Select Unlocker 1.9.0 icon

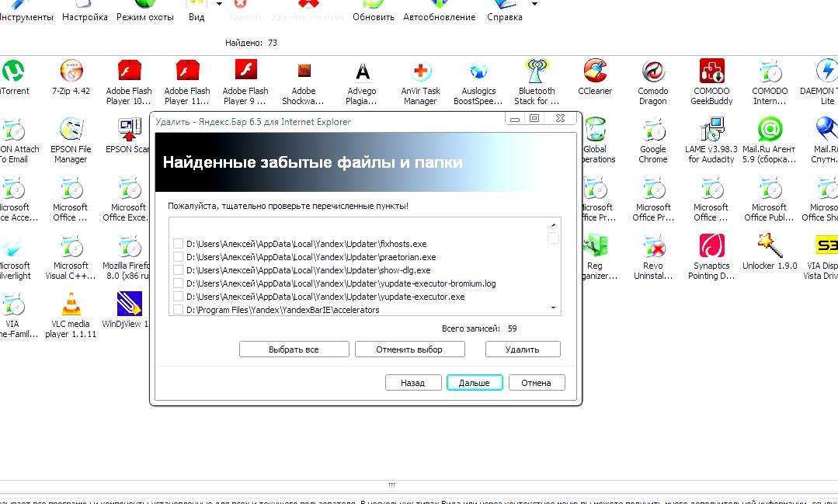770,246
